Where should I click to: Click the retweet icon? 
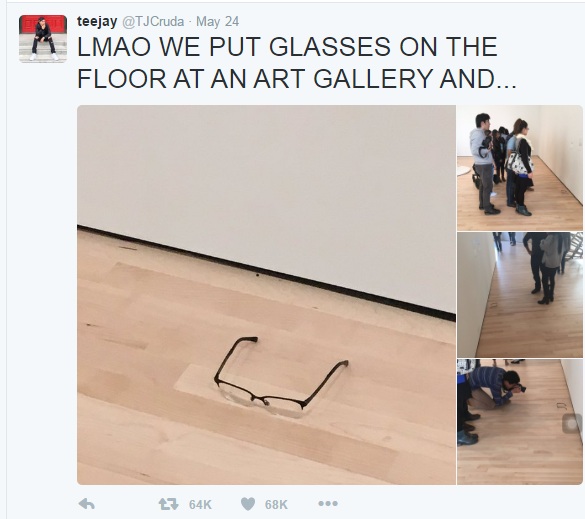click(168, 504)
